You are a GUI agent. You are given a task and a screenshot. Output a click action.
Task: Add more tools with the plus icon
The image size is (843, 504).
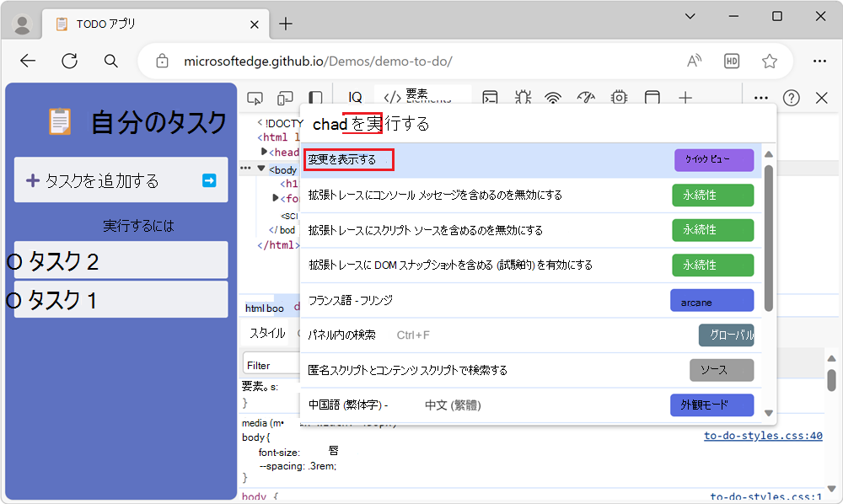coord(685,98)
